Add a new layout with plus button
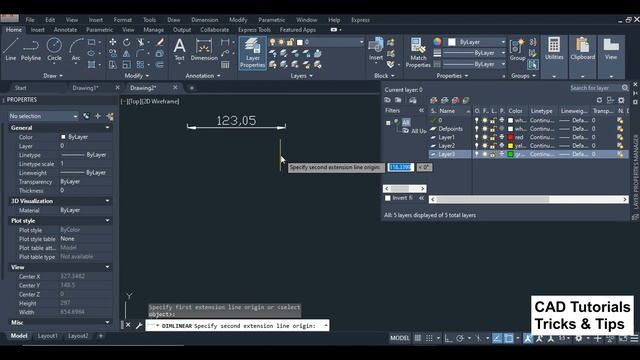This screenshot has width=640, height=360. click(101, 336)
